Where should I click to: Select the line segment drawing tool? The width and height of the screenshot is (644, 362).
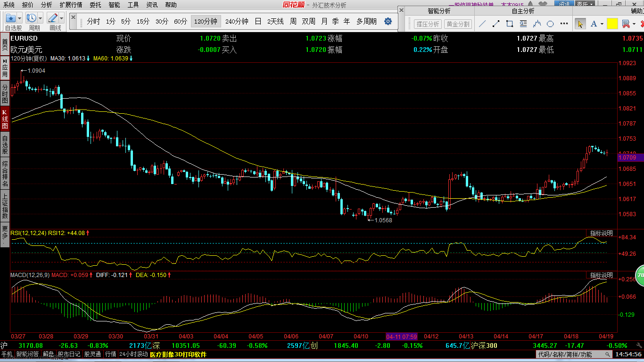(496, 24)
